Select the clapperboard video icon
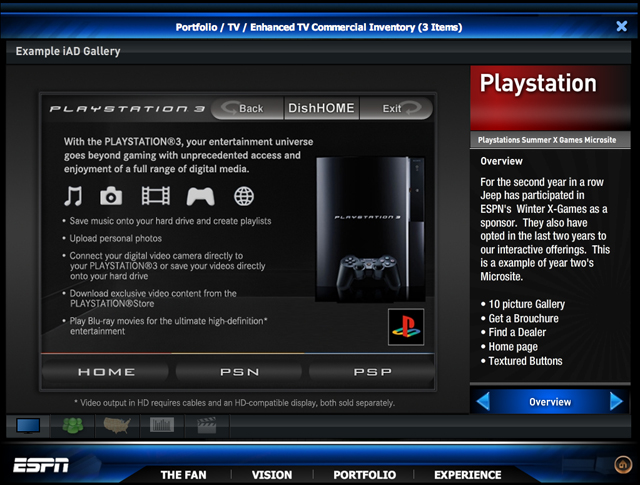Image resolution: width=640 pixels, height=485 pixels. click(207, 425)
